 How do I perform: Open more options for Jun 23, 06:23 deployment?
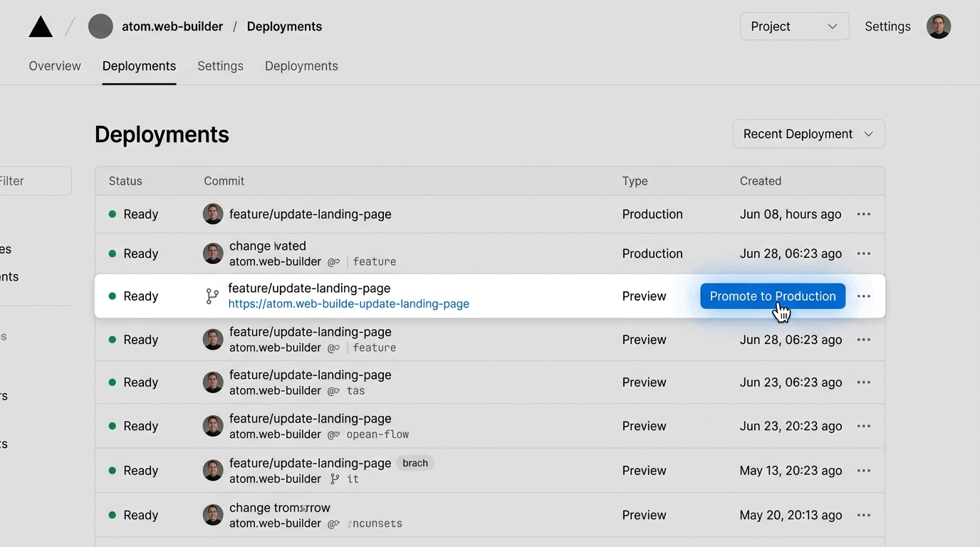click(x=863, y=382)
